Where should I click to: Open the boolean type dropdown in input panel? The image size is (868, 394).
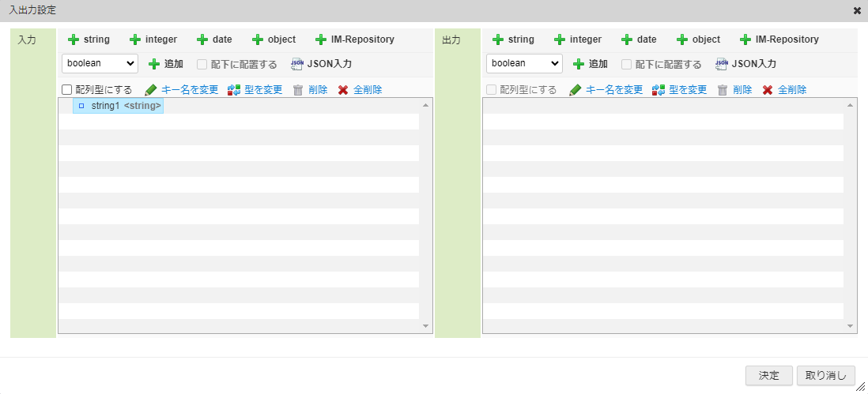(x=100, y=63)
